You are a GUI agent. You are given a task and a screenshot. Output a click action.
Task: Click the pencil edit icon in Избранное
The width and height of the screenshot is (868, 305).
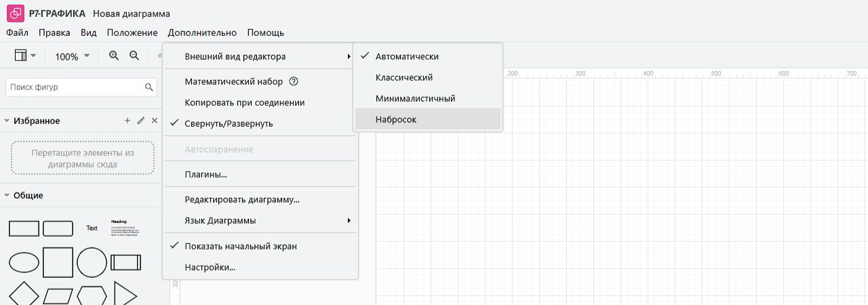click(141, 121)
